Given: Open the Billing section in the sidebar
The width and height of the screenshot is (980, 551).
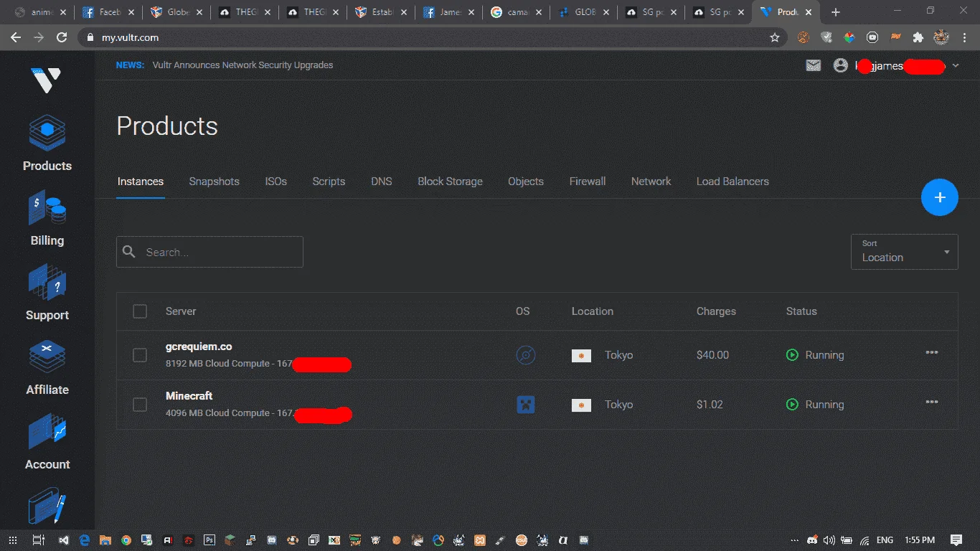Looking at the screenshot, I should point(47,219).
